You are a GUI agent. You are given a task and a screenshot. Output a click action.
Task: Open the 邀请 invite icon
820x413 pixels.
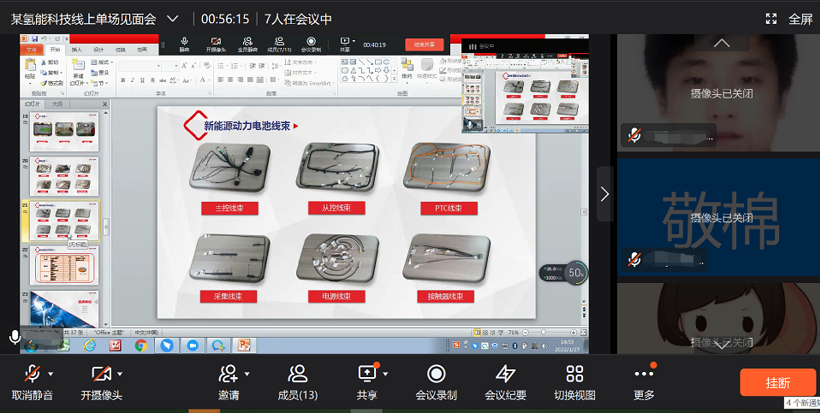pos(229,374)
